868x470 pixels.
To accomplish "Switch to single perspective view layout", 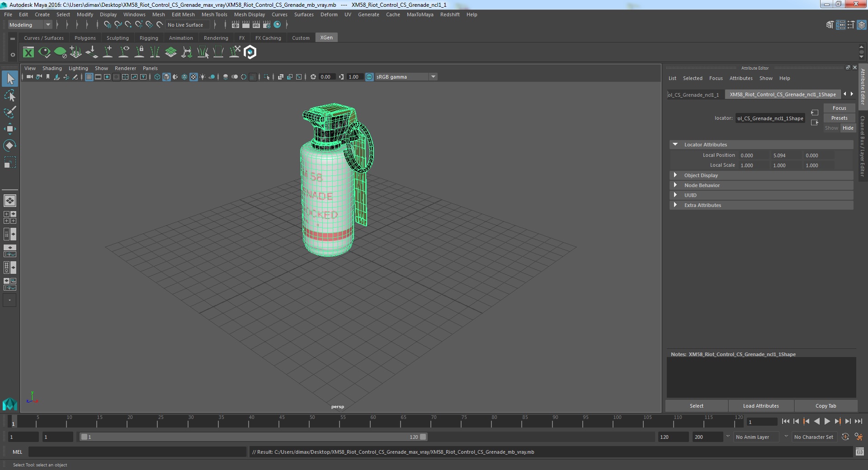I will click(9, 200).
